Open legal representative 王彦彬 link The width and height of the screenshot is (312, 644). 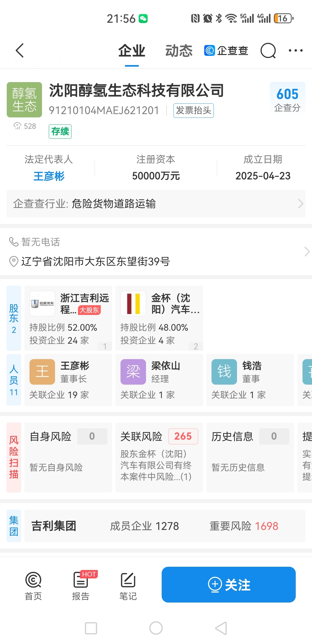pos(49,176)
